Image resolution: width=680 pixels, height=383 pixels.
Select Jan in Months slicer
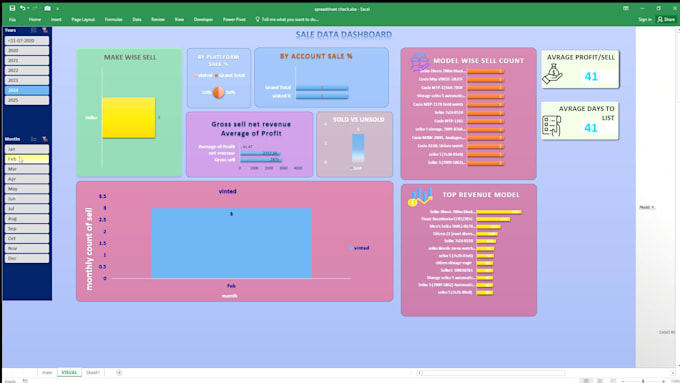click(x=27, y=149)
